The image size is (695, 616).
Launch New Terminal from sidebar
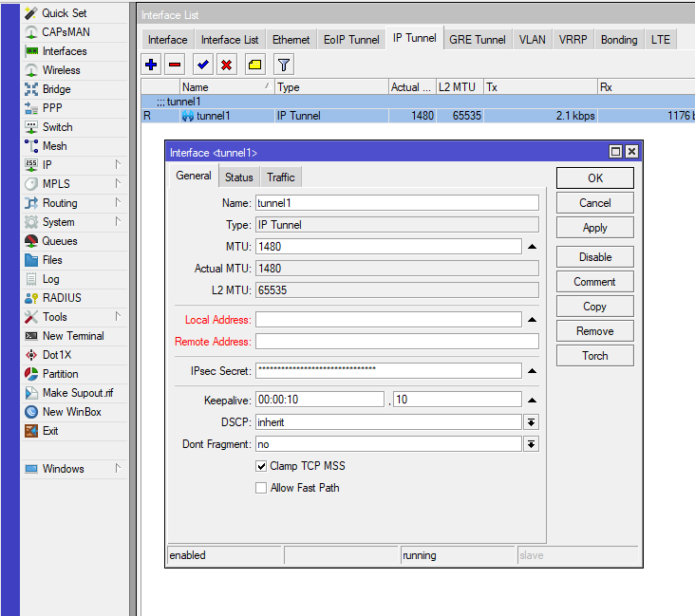[73, 336]
